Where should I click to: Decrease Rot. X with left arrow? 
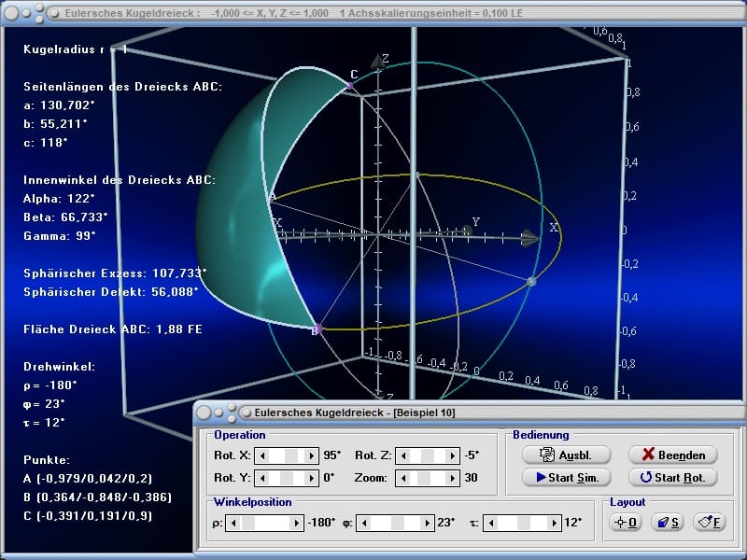point(261,455)
